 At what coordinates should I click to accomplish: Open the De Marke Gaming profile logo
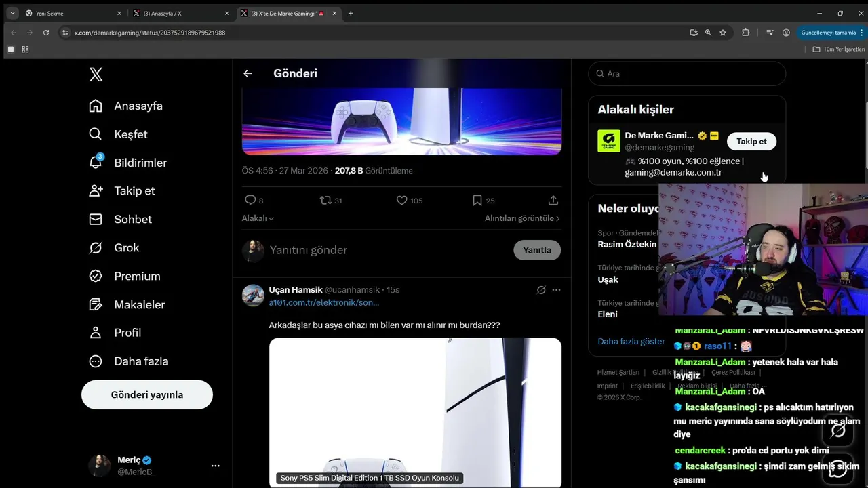609,141
